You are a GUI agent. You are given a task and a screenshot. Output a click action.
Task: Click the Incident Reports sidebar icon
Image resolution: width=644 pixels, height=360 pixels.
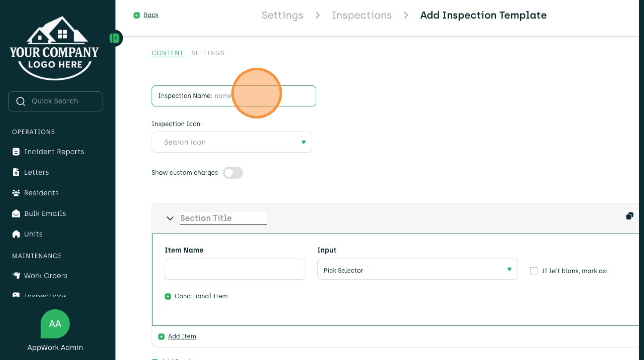point(16,152)
